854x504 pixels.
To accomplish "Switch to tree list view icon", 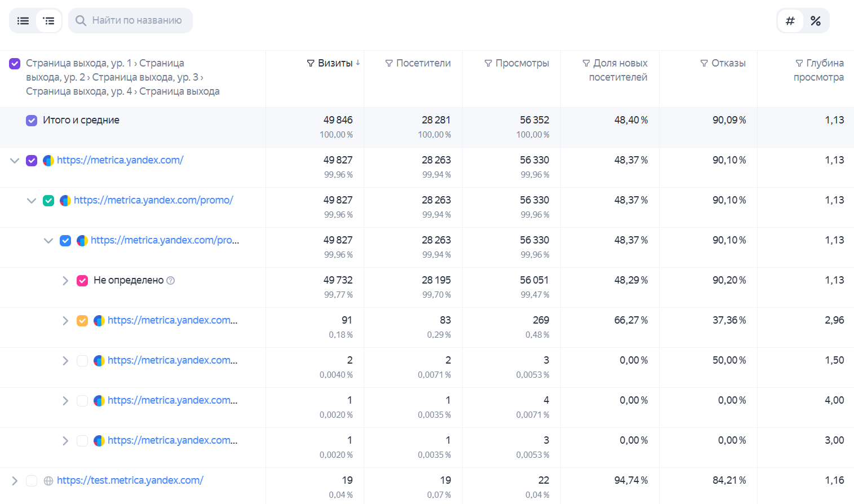I will pyautogui.click(x=49, y=21).
